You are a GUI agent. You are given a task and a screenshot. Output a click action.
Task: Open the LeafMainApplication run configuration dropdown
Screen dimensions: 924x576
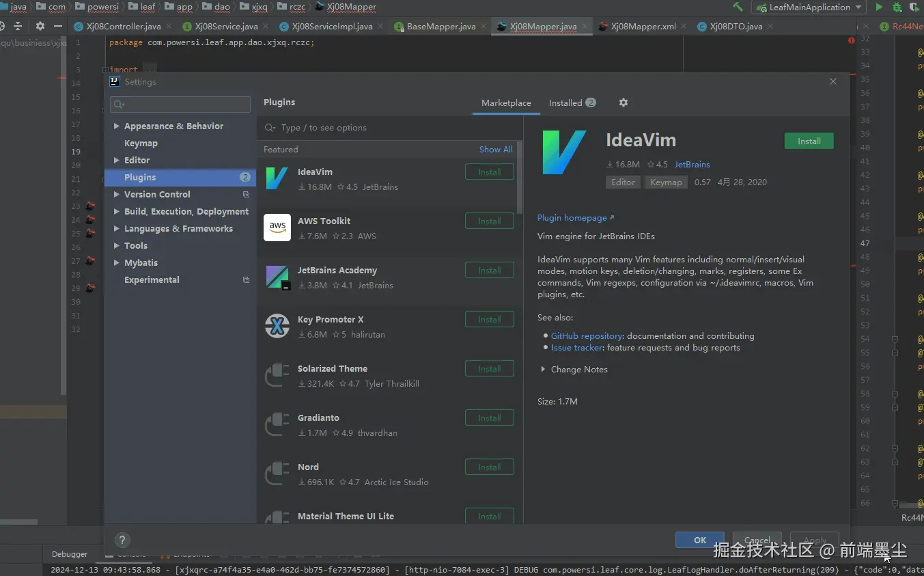point(809,8)
